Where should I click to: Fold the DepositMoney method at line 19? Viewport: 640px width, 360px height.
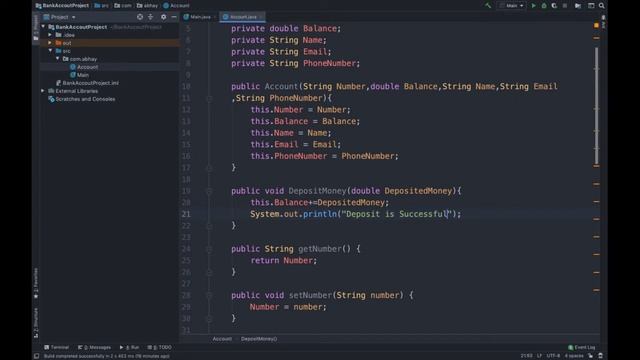209,191
